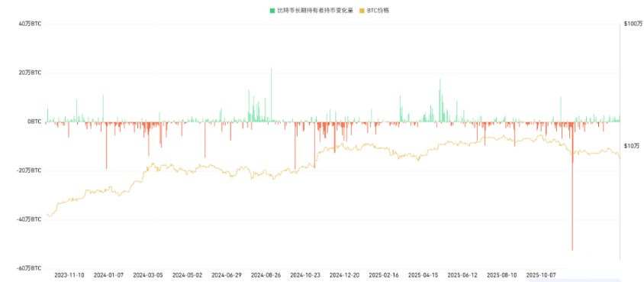
Task: Click the BTC价格 legend label
Action: pyautogui.click(x=378, y=11)
